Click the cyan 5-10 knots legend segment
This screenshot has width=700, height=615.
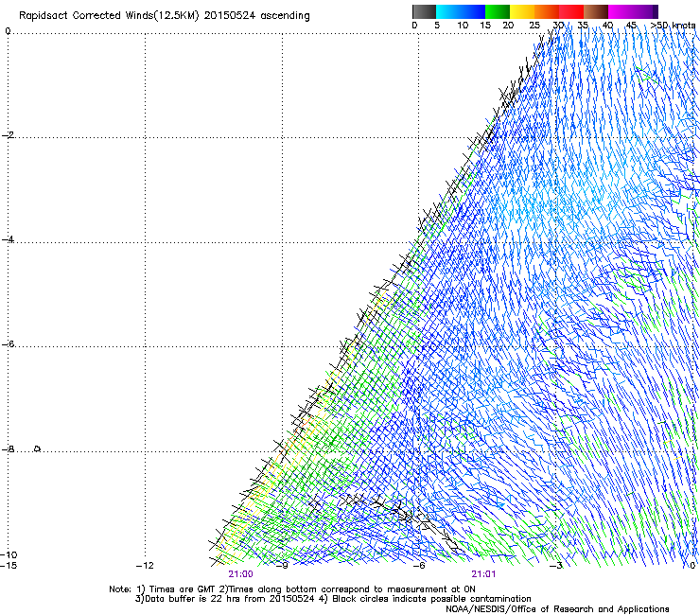(448, 11)
